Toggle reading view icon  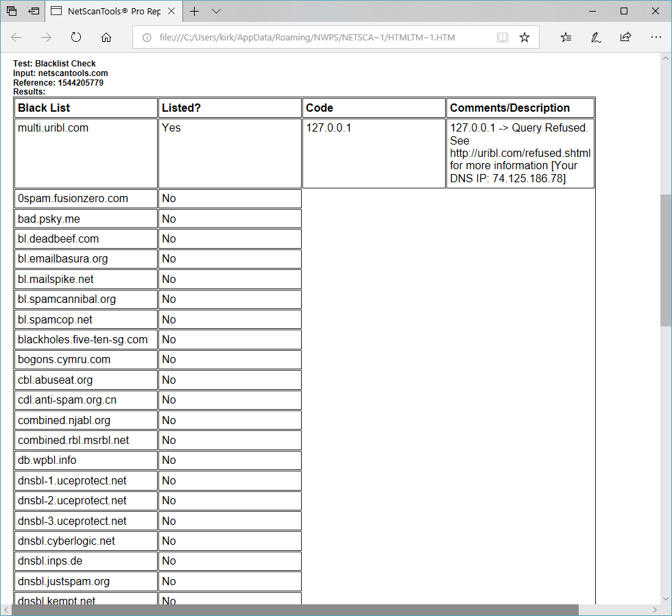coord(502,37)
